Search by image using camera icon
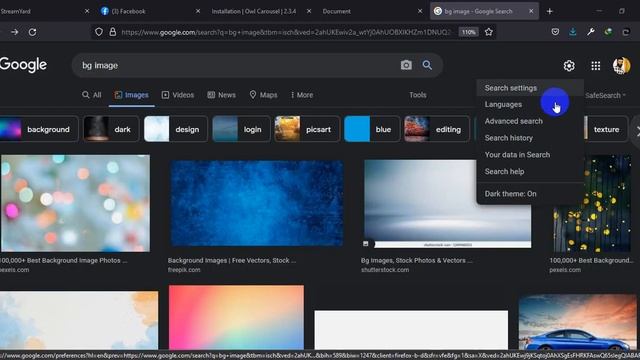Viewport: 640px width, 360px height. pos(406,65)
